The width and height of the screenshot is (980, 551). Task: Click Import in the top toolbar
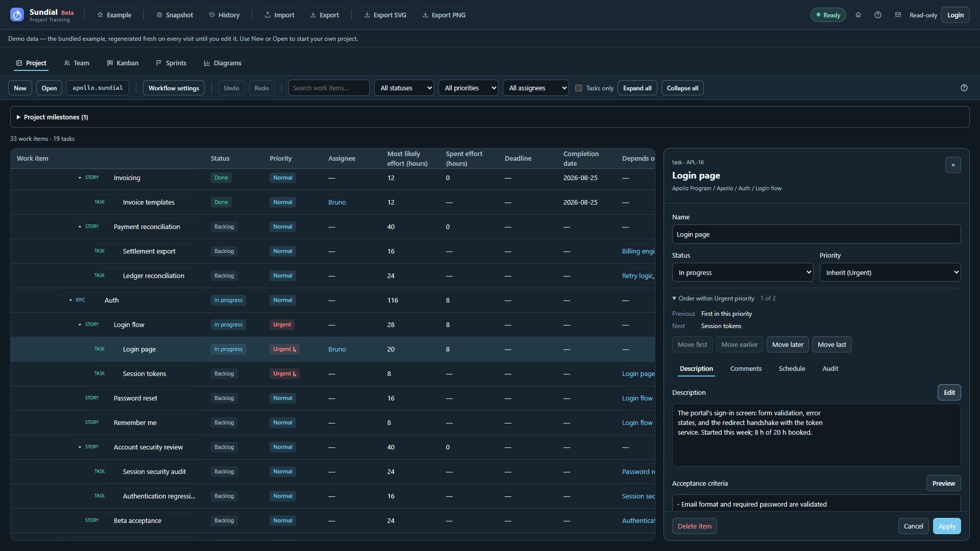[x=279, y=15]
